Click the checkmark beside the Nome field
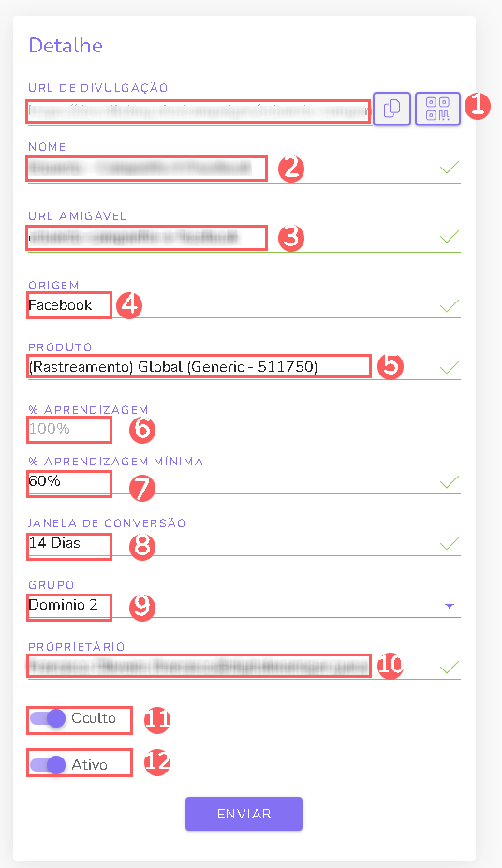502x868 pixels. click(x=450, y=168)
